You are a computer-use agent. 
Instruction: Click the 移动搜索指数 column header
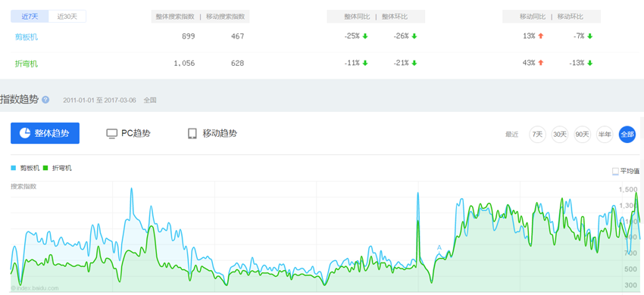pos(226,17)
